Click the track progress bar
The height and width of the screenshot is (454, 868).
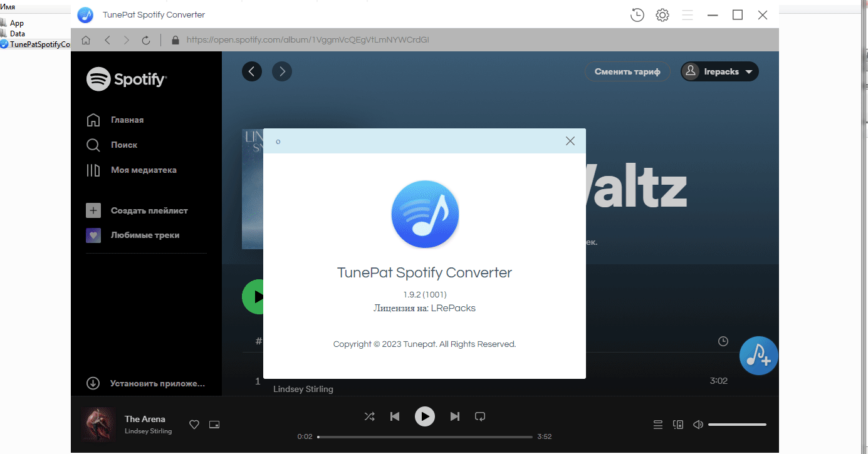tap(425, 436)
